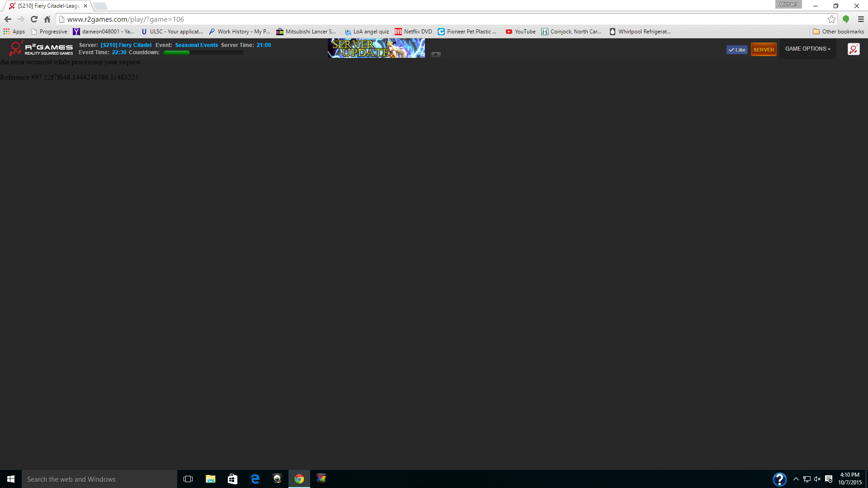
Task: Click the orange SERVER button
Action: click(x=764, y=50)
